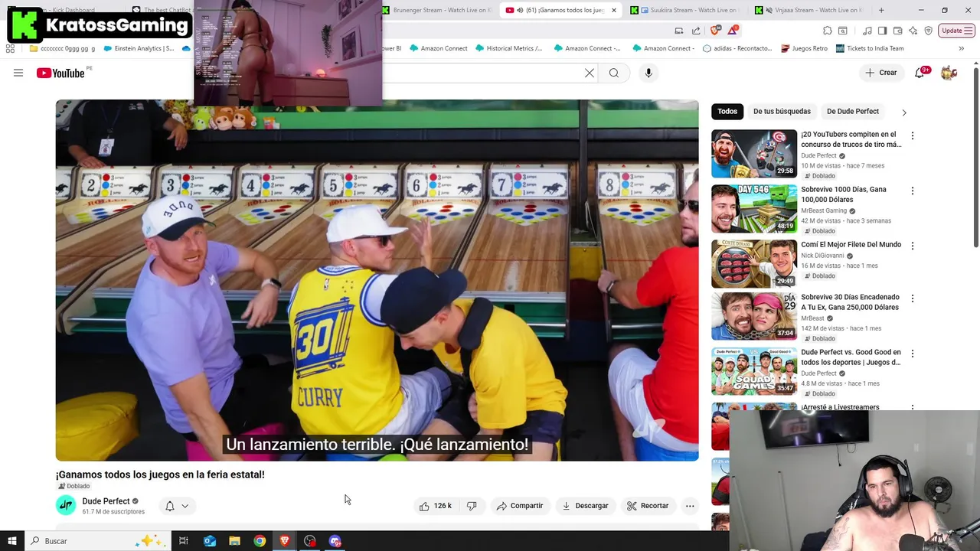The width and height of the screenshot is (980, 551).
Task: Show next filter chips with arrow
Action: (904, 112)
